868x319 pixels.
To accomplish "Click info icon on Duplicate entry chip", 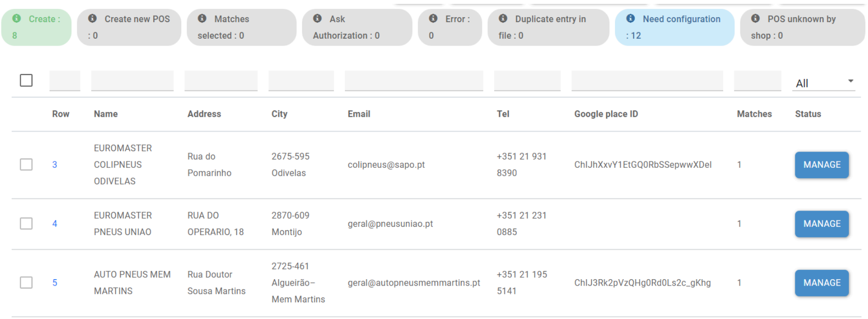I will [503, 18].
